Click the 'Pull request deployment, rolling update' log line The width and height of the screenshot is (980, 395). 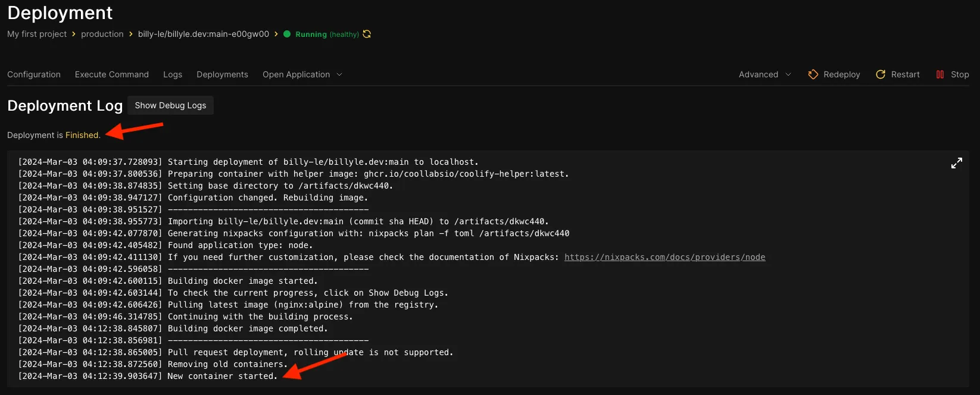236,352
